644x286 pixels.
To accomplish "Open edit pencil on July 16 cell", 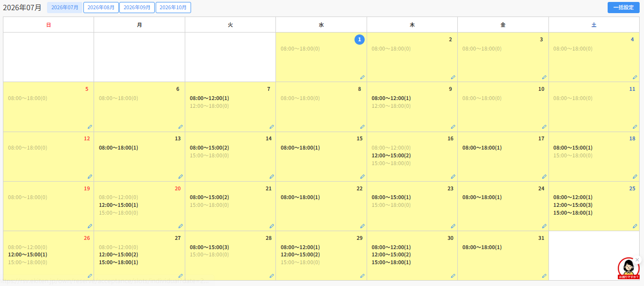I will pyautogui.click(x=453, y=177).
